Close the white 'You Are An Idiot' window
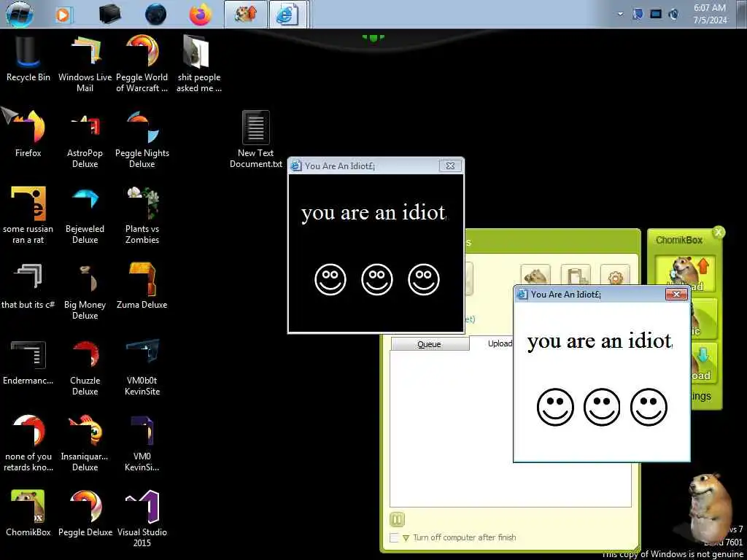The image size is (747, 560). pos(676,295)
